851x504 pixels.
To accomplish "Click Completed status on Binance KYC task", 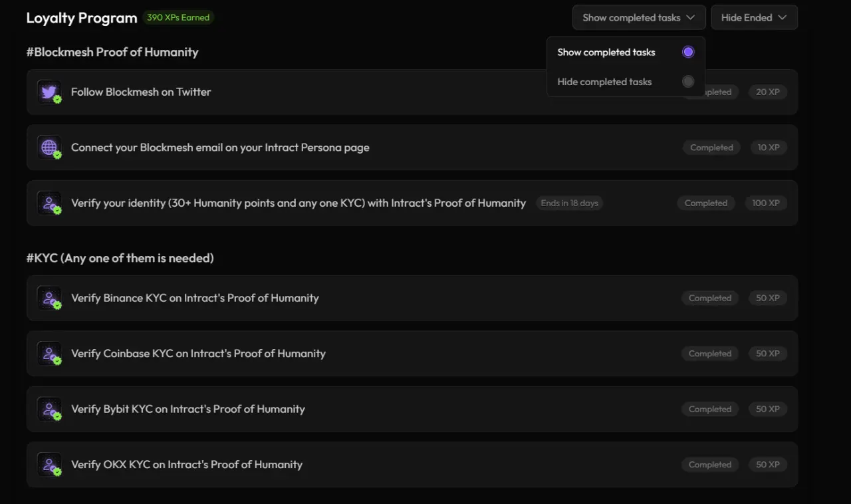I will pos(710,298).
